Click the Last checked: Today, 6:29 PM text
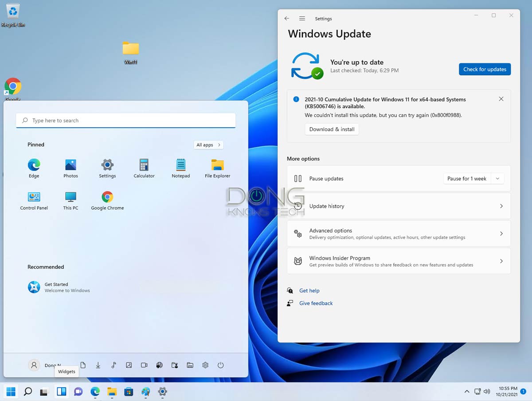Image resolution: width=532 pixels, height=401 pixels. [364, 70]
